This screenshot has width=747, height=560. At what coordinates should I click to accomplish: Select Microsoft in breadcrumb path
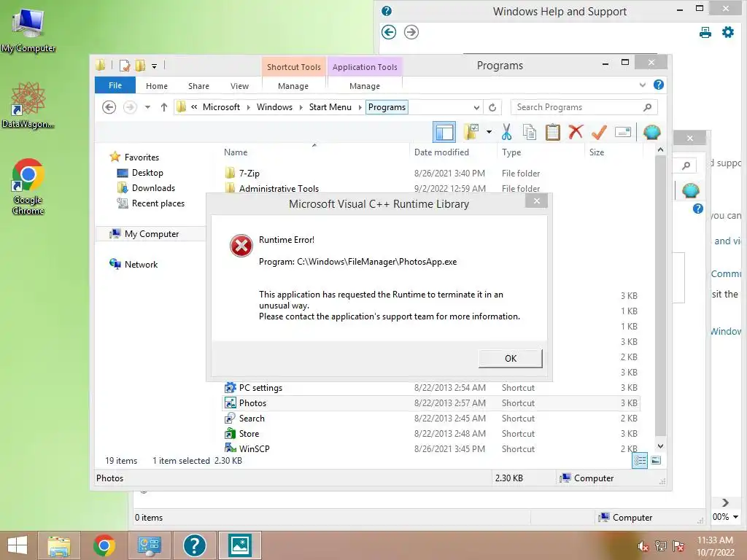click(221, 107)
